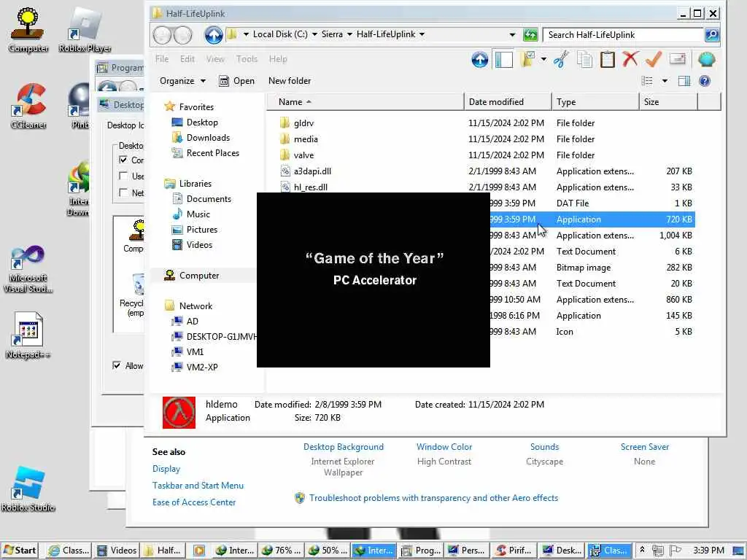Select the valve folder
This screenshot has height=560, width=747.
(x=304, y=155)
